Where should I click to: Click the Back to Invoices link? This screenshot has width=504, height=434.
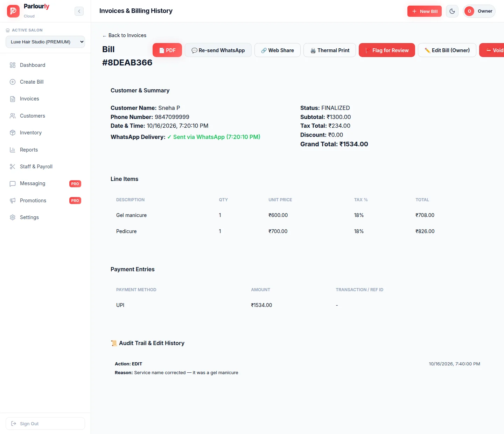(124, 35)
